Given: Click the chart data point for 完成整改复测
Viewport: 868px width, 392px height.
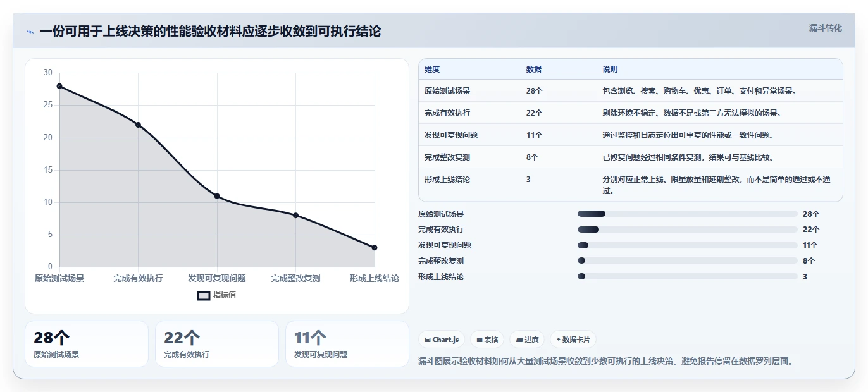Looking at the screenshot, I should pos(295,215).
